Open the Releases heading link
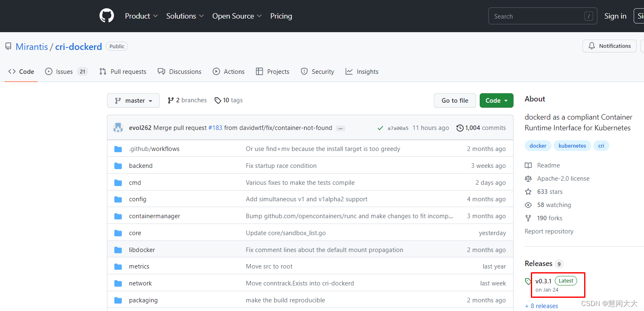Screen dimensions: 644x311 pos(538,264)
